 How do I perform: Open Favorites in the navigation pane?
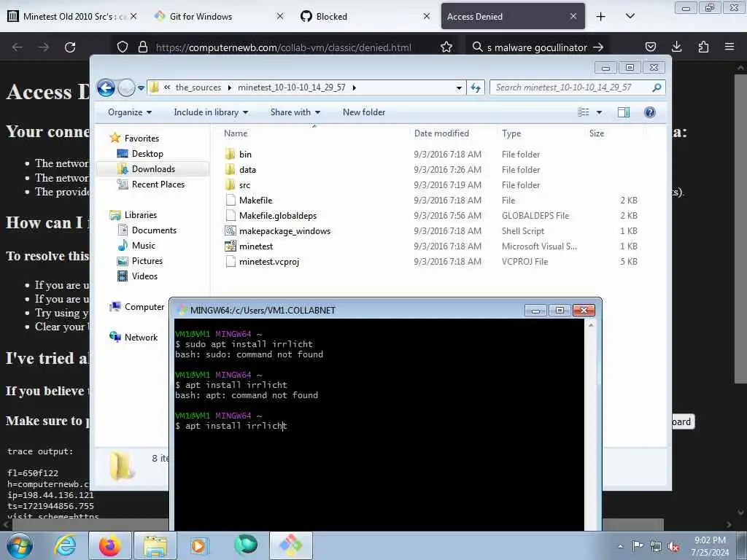(x=142, y=138)
